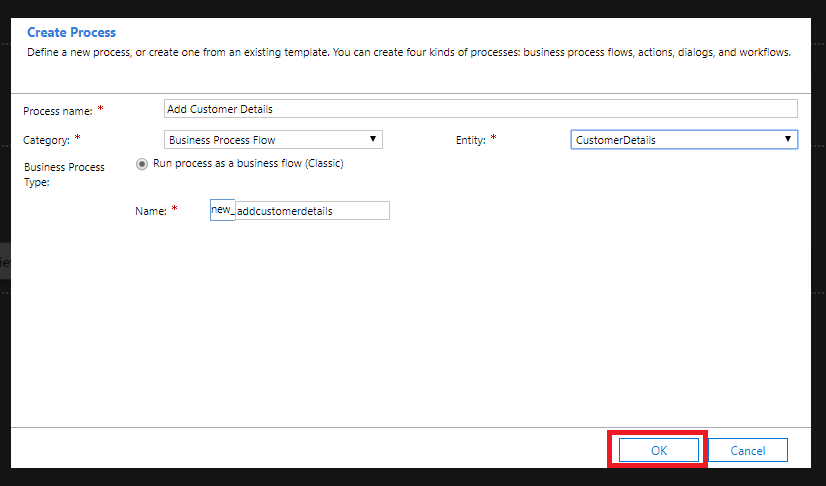Viewport: 826px width, 486px height.
Task: Click the Category label
Action: click(46, 140)
